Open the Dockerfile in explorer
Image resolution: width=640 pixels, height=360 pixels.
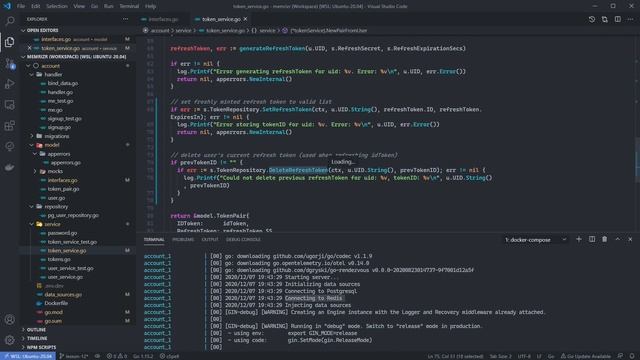coord(56,303)
